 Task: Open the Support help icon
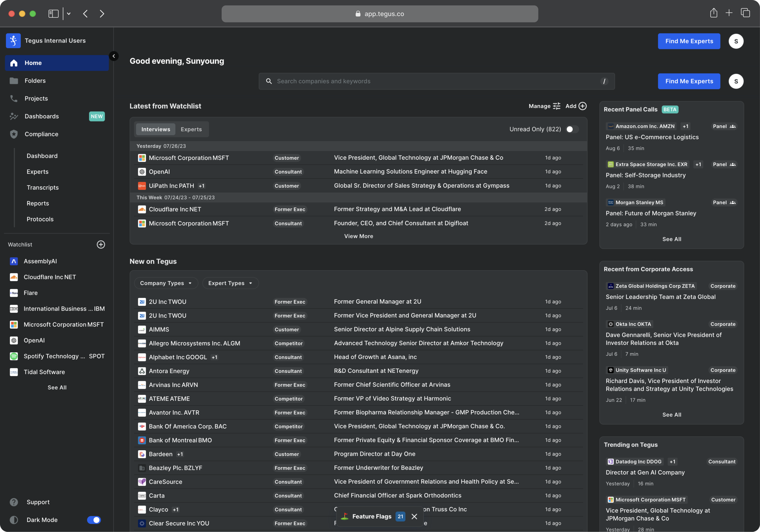14,502
